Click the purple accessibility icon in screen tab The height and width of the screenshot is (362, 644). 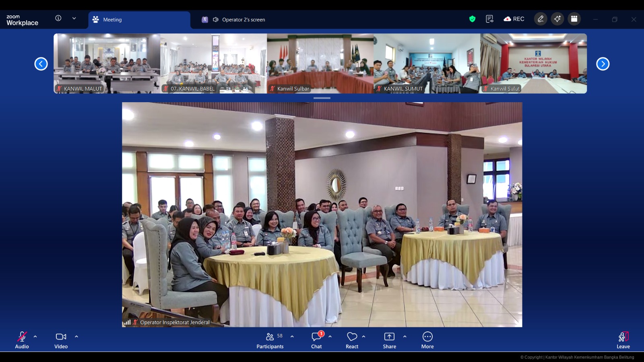205,20
